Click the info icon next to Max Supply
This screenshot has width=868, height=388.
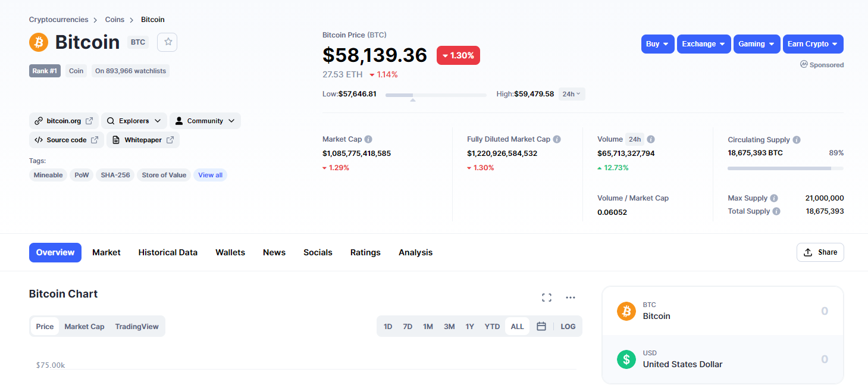click(x=774, y=198)
